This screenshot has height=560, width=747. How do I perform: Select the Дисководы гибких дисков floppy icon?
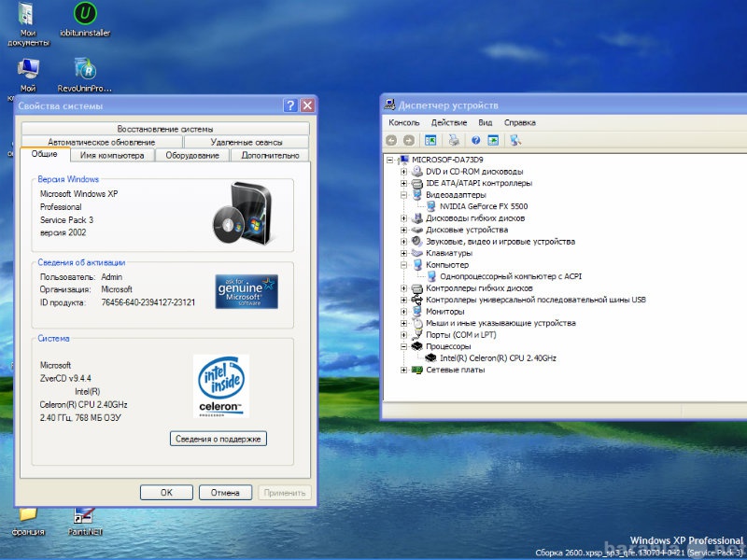[x=416, y=218]
